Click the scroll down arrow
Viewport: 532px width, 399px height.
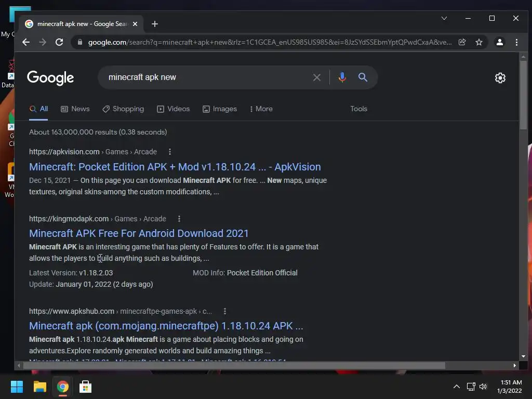coord(523,356)
